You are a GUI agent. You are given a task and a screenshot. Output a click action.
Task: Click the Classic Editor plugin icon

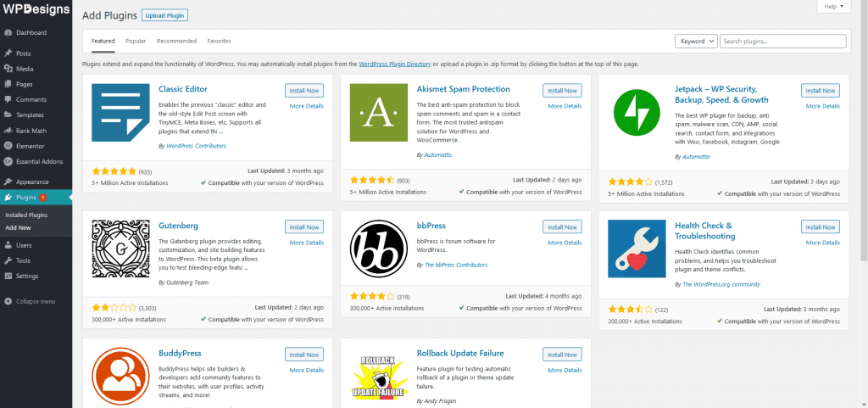click(120, 113)
